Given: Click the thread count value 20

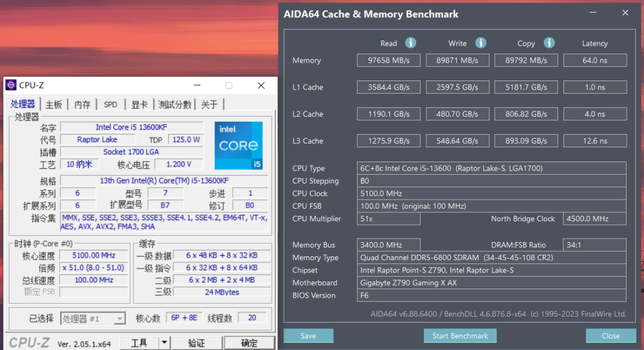Looking at the screenshot, I should (252, 318).
